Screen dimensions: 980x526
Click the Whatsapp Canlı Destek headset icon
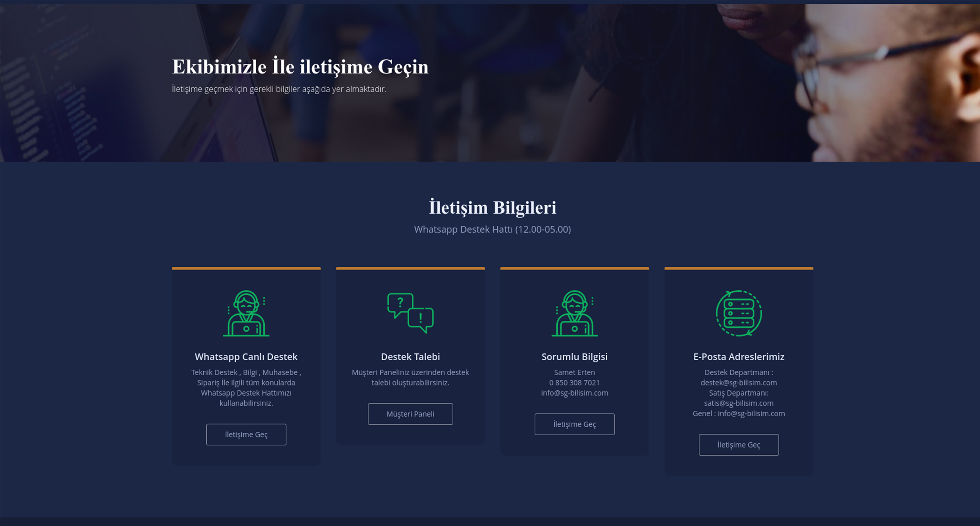pos(246,313)
